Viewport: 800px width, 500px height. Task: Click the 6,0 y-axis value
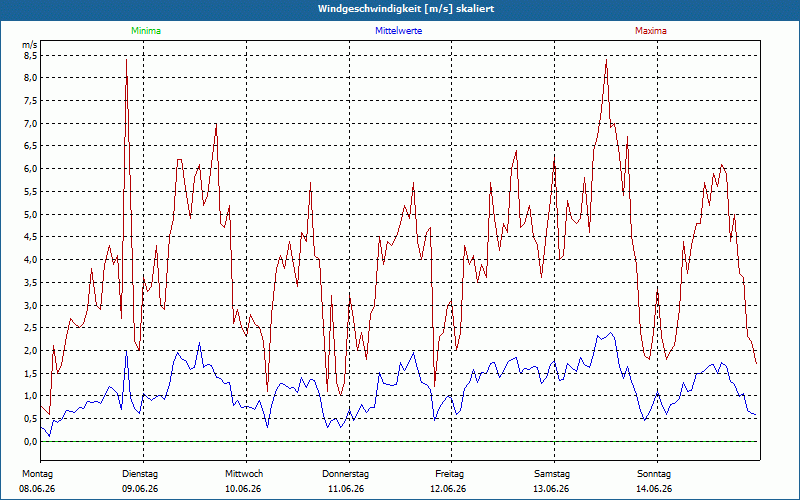pos(31,169)
